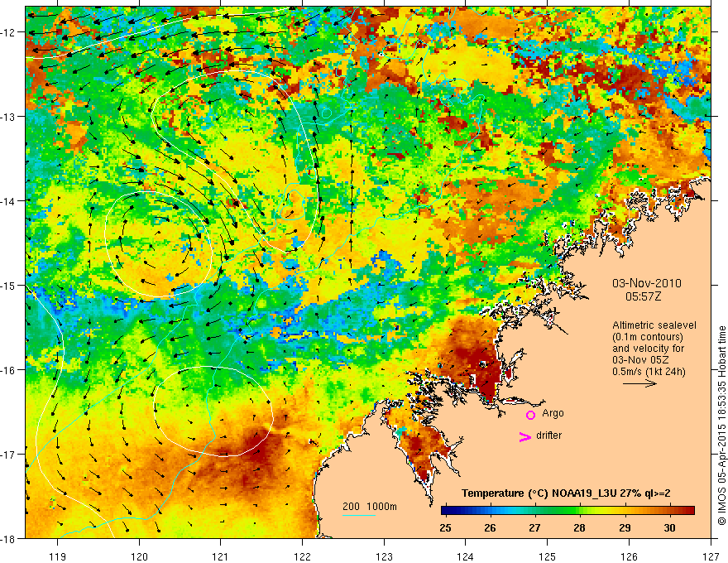The width and height of the screenshot is (728, 563).
Task: Click the 0.5m/s velocity scale arrow
Action: (x=639, y=383)
